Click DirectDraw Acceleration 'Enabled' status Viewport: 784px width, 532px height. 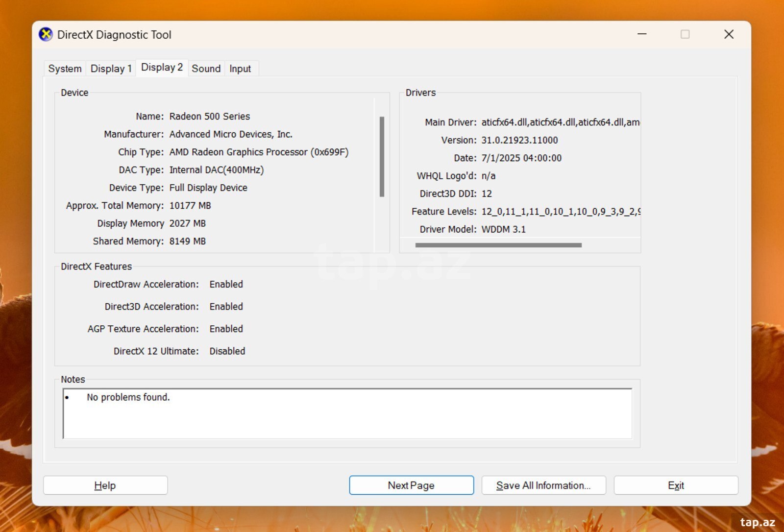coord(226,285)
